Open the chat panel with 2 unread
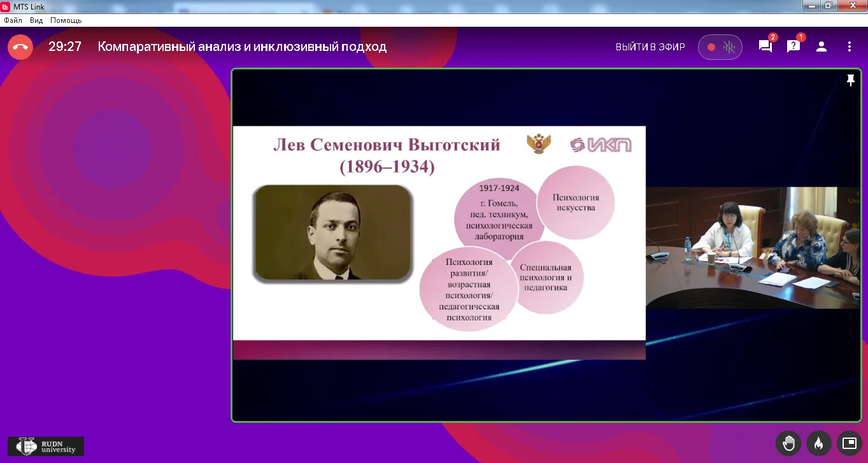The image size is (868, 463). tap(765, 46)
